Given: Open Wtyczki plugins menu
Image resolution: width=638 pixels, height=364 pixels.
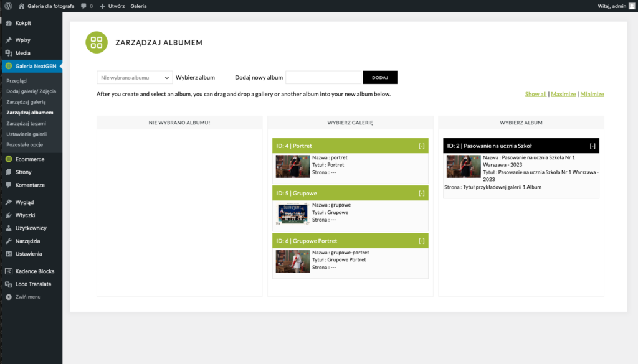Looking at the screenshot, I should (x=26, y=215).
